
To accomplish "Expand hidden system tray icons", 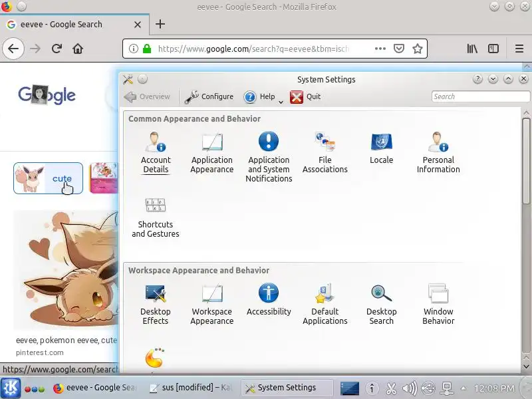I will [463, 388].
